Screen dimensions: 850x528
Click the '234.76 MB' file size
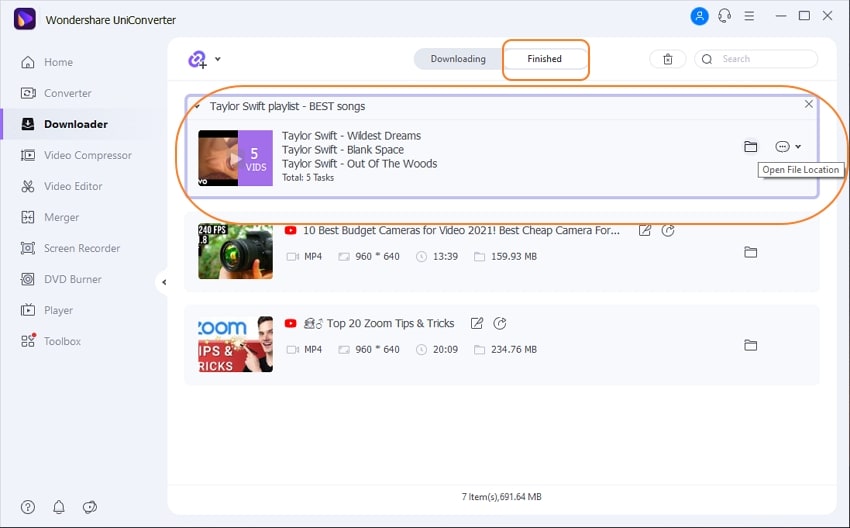[x=514, y=350]
